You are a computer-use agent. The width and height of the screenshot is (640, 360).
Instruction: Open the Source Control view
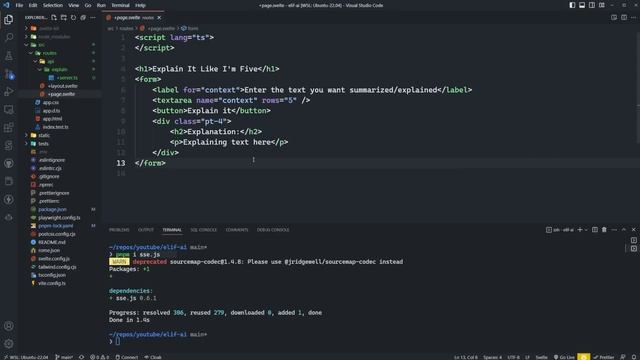point(9,74)
